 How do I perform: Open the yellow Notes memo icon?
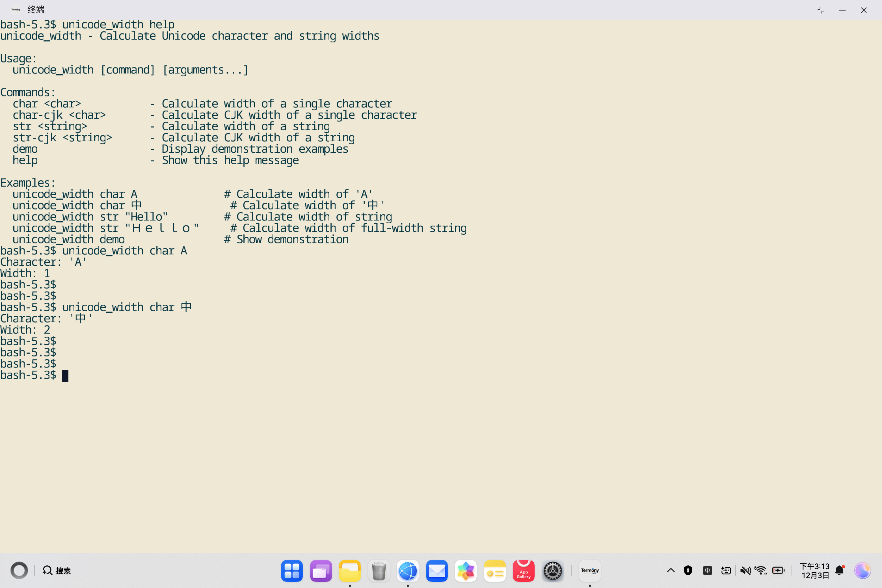click(x=495, y=571)
